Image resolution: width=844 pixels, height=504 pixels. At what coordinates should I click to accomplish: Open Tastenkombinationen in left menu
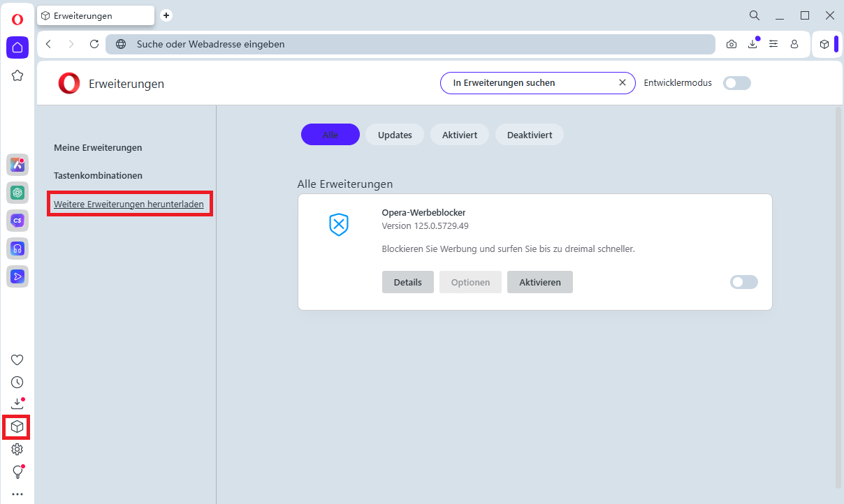coord(98,176)
